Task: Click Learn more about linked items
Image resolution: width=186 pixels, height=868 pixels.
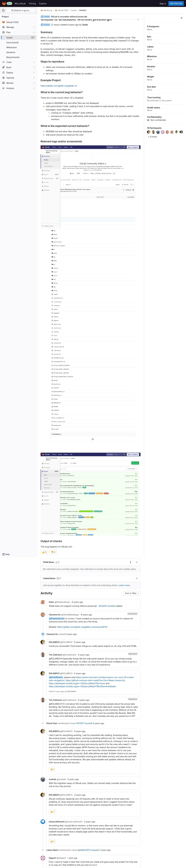Action: tap(124, 585)
